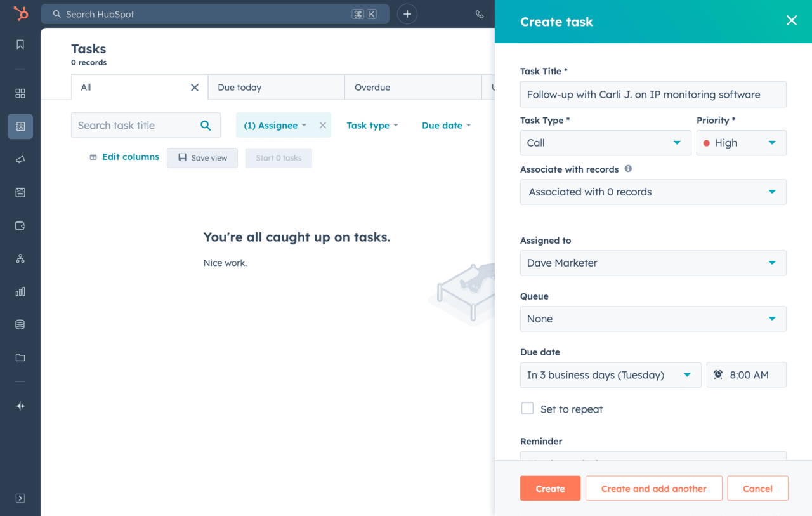Open the CRM contacts sidebar icon
This screenshot has width=812, height=516.
[20, 126]
